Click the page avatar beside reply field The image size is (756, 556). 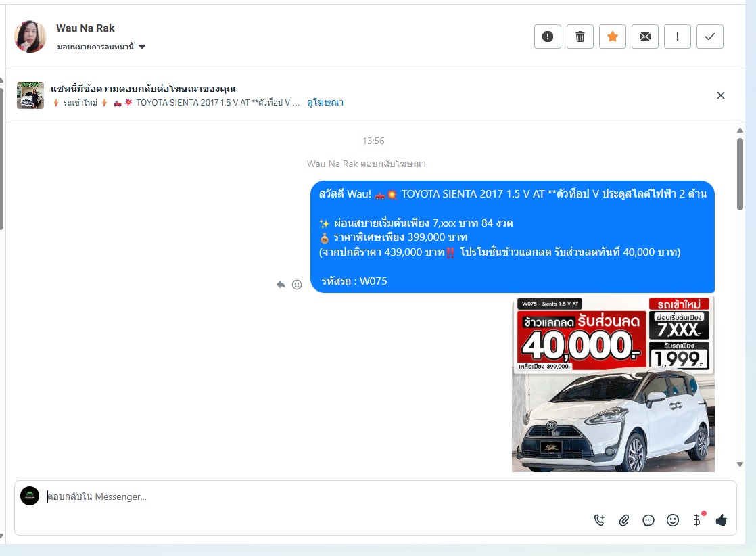[x=30, y=496]
